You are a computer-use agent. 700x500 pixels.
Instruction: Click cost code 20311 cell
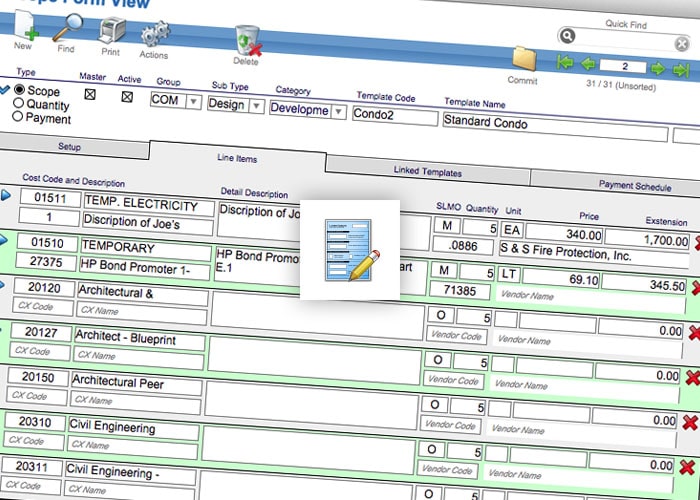[x=32, y=467]
